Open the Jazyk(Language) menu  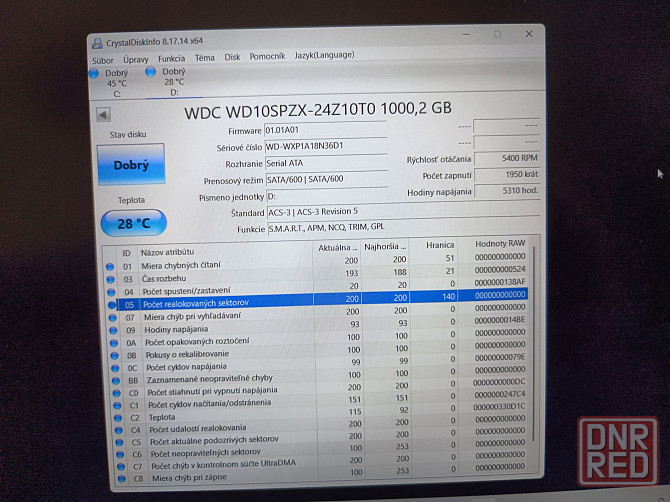click(x=324, y=55)
